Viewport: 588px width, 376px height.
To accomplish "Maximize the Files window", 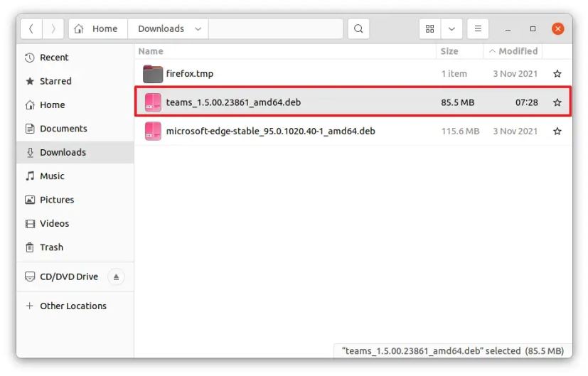I will (x=533, y=29).
